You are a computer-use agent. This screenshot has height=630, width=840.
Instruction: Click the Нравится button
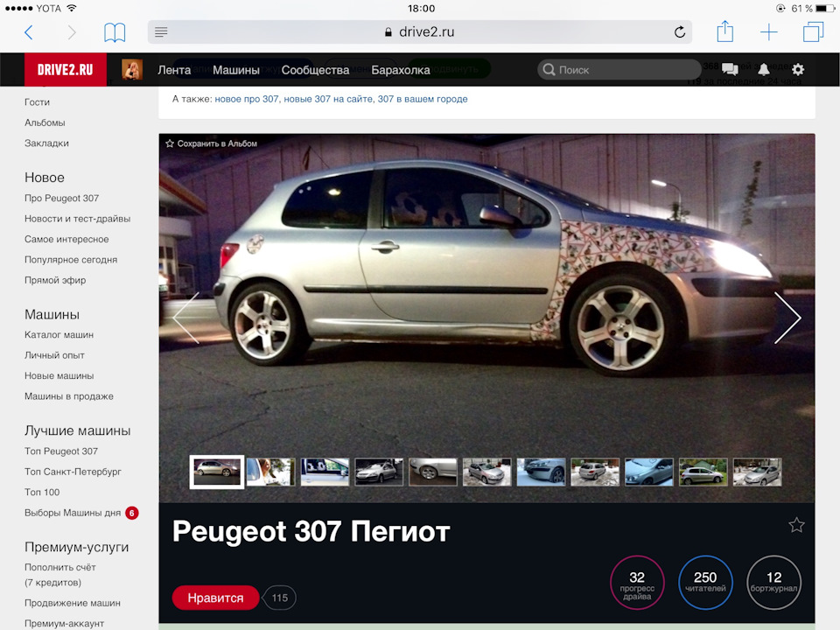215,598
